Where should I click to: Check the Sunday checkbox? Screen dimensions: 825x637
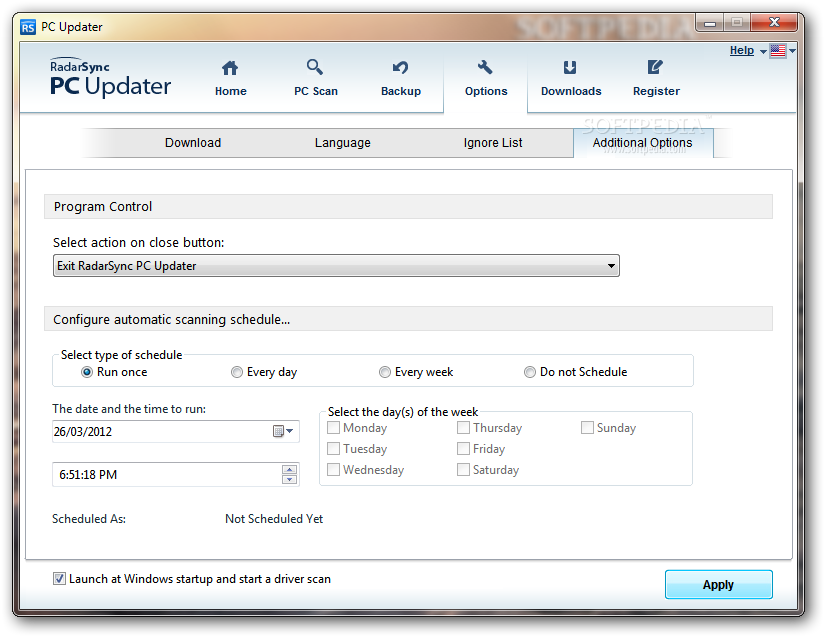click(x=587, y=427)
